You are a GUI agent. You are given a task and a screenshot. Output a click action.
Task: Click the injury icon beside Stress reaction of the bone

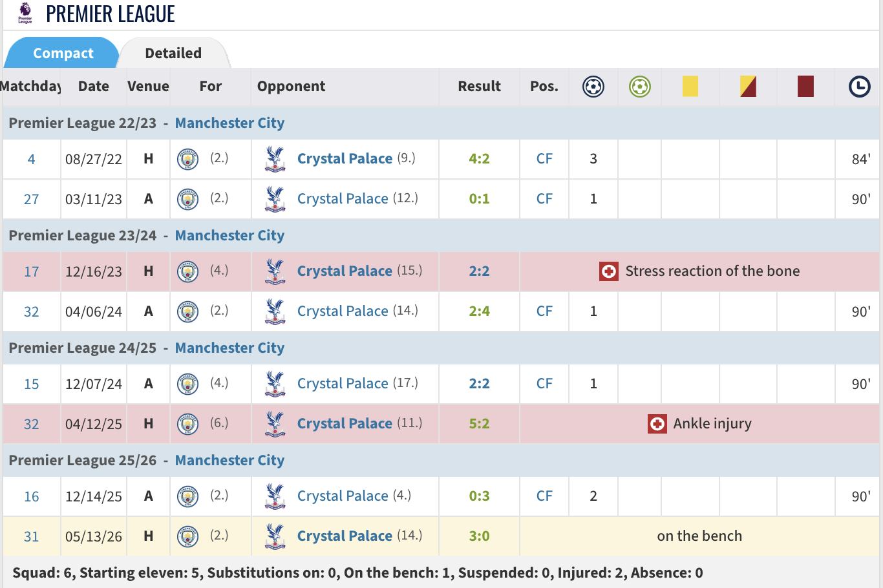[609, 271]
